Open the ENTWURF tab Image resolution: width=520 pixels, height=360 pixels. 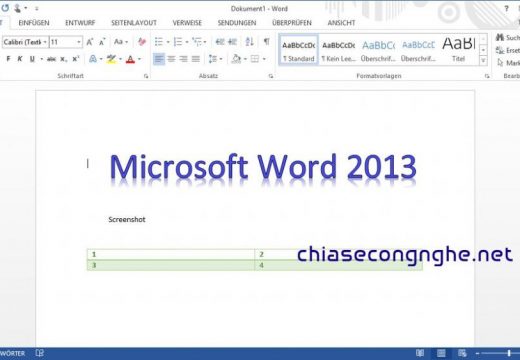(x=80, y=23)
